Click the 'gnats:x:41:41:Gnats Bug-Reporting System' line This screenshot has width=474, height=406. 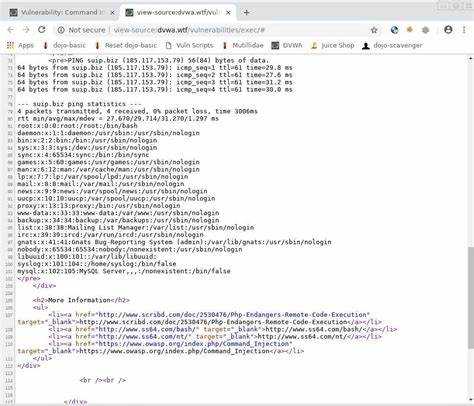pyautogui.click(x=174, y=242)
